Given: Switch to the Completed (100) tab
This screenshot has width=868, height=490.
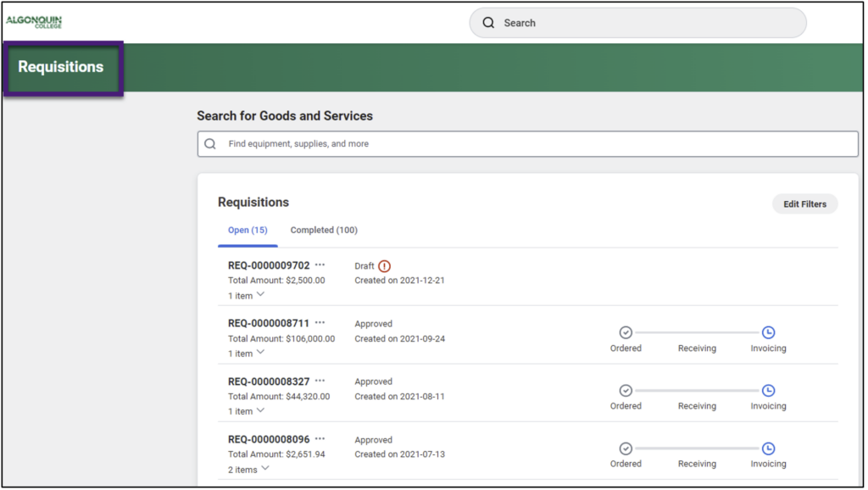Looking at the screenshot, I should tap(324, 230).
